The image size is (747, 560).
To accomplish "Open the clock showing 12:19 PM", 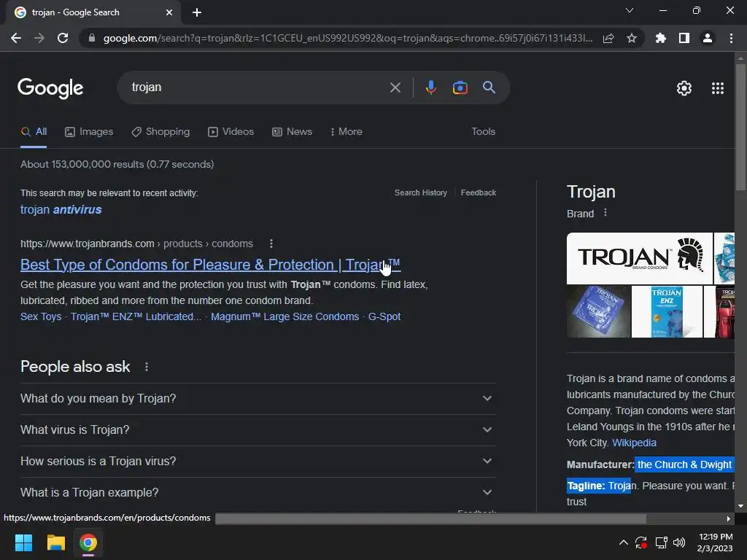I will 715,542.
